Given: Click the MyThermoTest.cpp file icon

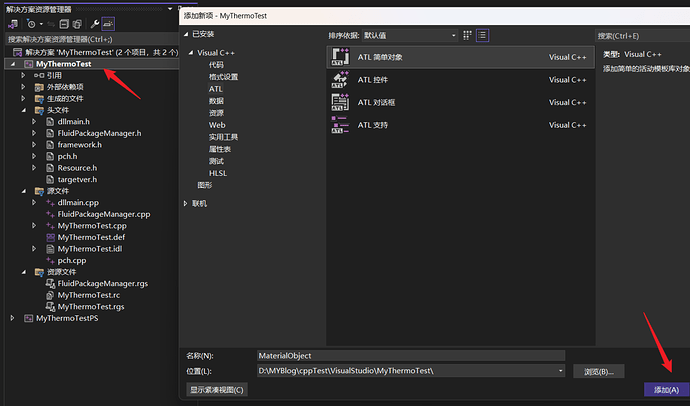Looking at the screenshot, I should [50, 226].
